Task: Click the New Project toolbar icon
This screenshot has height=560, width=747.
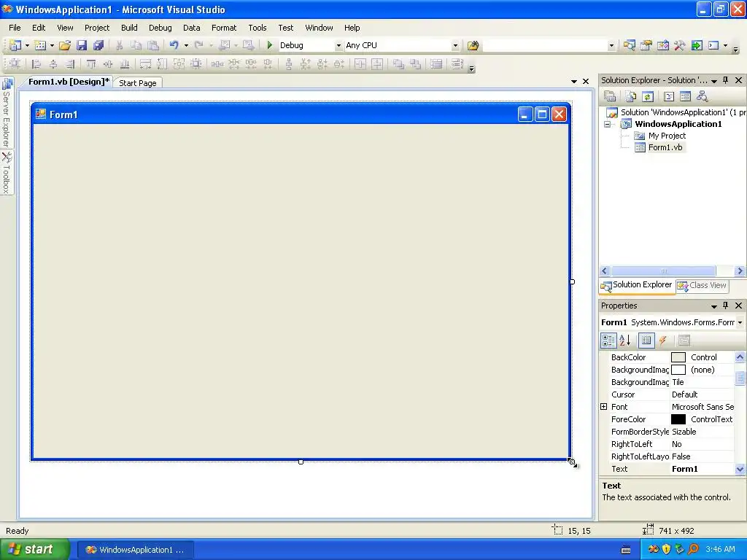Action: [x=16, y=45]
